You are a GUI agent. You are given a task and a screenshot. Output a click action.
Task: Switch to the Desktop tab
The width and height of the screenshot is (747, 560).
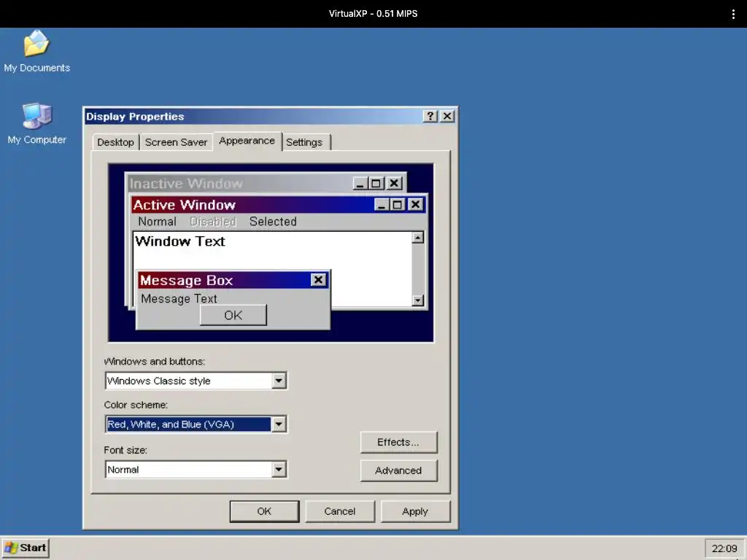coord(115,142)
